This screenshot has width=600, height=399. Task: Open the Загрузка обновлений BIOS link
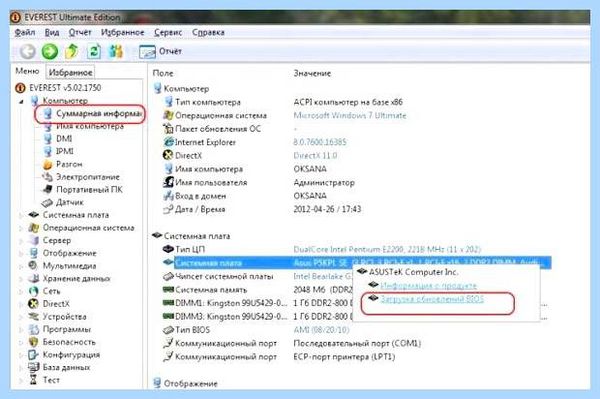point(432,299)
